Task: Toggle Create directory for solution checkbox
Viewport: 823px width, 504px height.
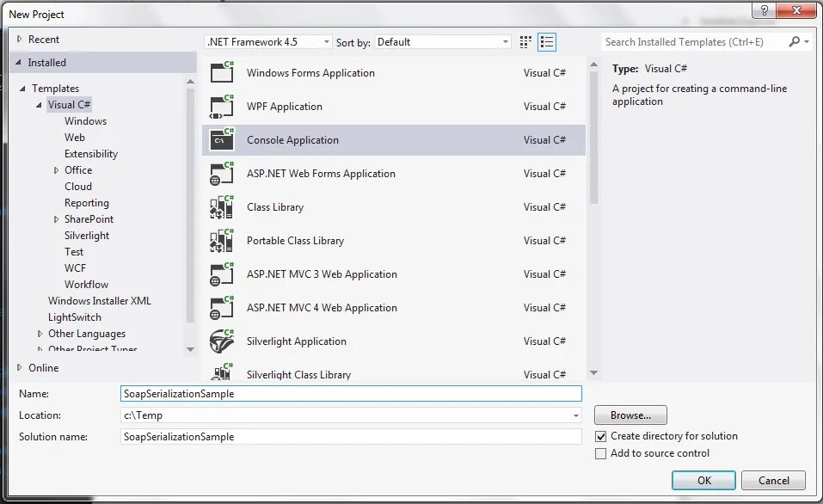Action: point(601,436)
